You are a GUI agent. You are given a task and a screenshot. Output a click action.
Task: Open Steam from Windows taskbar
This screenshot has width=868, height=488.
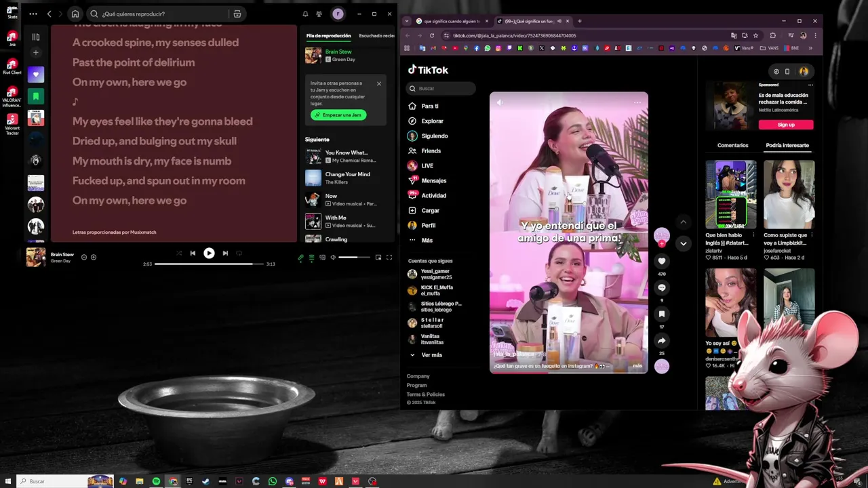click(x=206, y=481)
